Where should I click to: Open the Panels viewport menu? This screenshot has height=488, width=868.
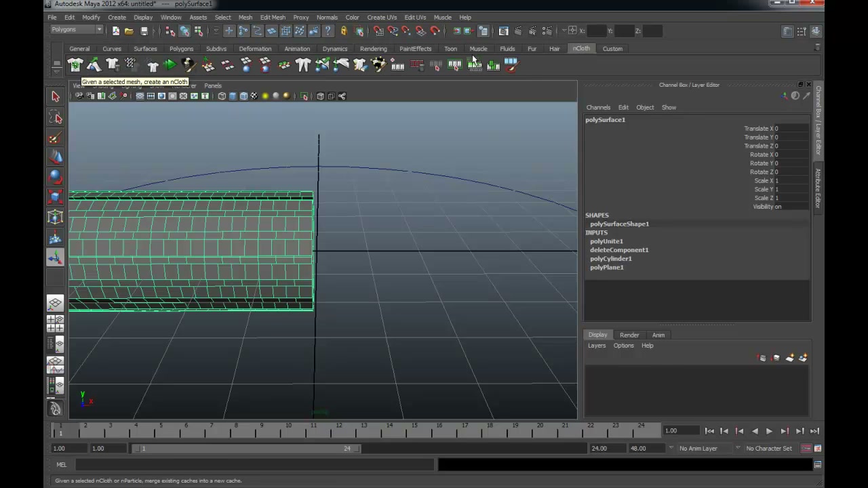212,86
